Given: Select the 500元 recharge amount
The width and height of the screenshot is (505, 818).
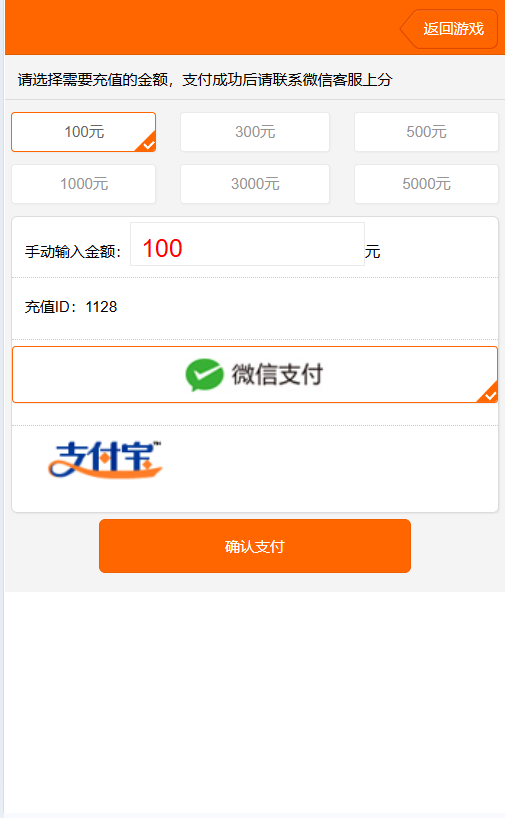Looking at the screenshot, I should [426, 132].
